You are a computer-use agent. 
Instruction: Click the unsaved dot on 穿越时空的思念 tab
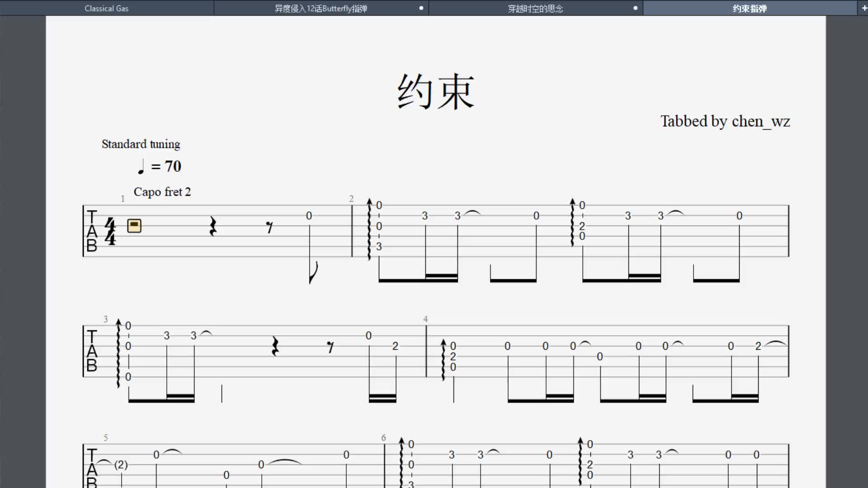point(635,8)
